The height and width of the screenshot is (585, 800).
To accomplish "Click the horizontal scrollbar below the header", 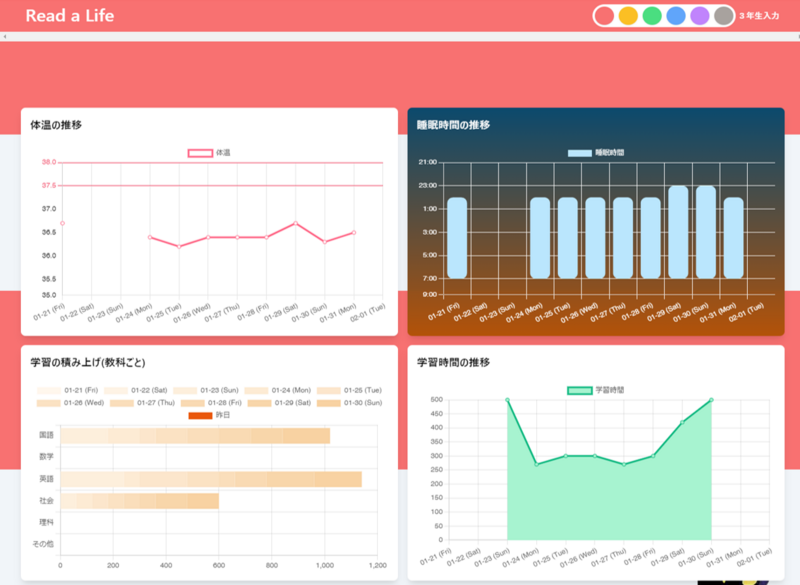I will click(x=400, y=36).
